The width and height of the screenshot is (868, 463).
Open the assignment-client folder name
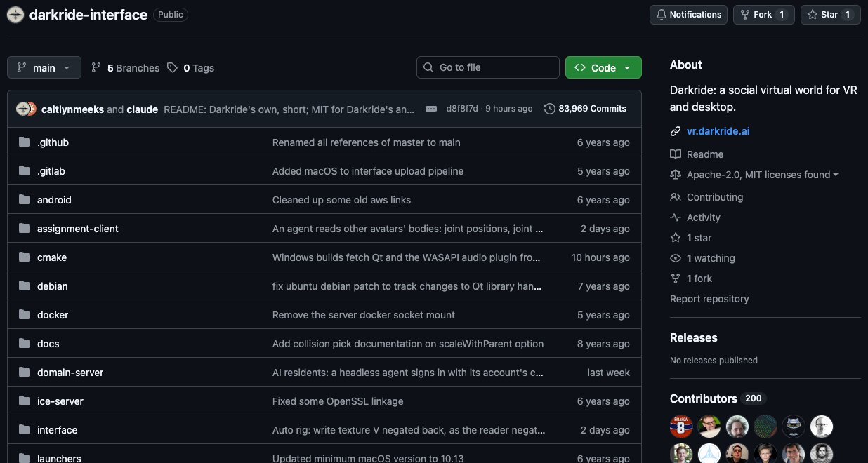coord(78,229)
